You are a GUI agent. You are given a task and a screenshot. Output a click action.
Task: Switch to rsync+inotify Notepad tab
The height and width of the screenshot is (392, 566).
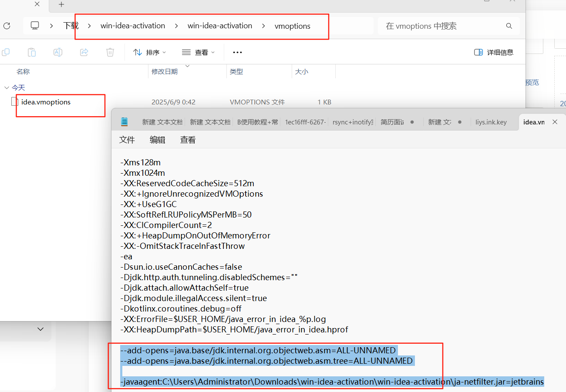353,122
